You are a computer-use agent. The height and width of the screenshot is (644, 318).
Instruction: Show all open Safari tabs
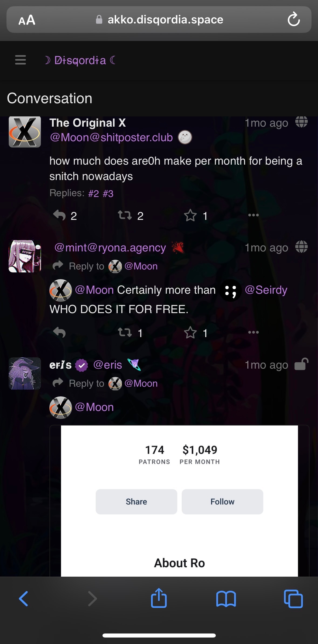click(293, 599)
